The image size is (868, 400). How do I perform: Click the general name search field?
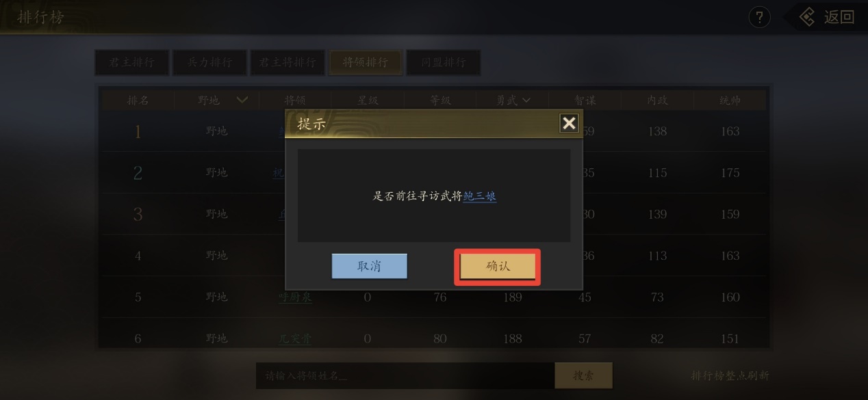click(405, 376)
